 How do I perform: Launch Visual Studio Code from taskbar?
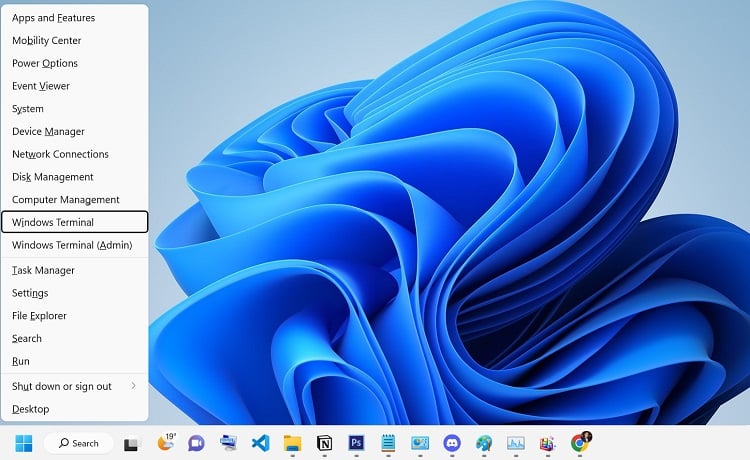click(x=261, y=443)
